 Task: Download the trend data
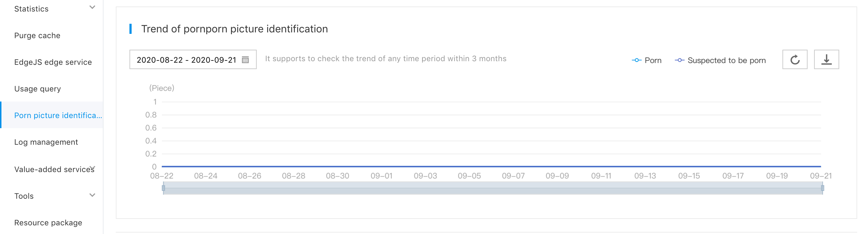point(826,59)
